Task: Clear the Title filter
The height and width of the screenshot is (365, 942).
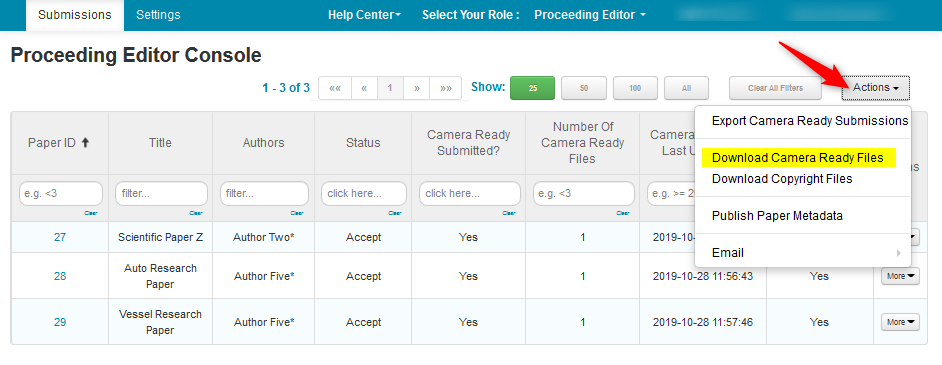Action: [196, 213]
